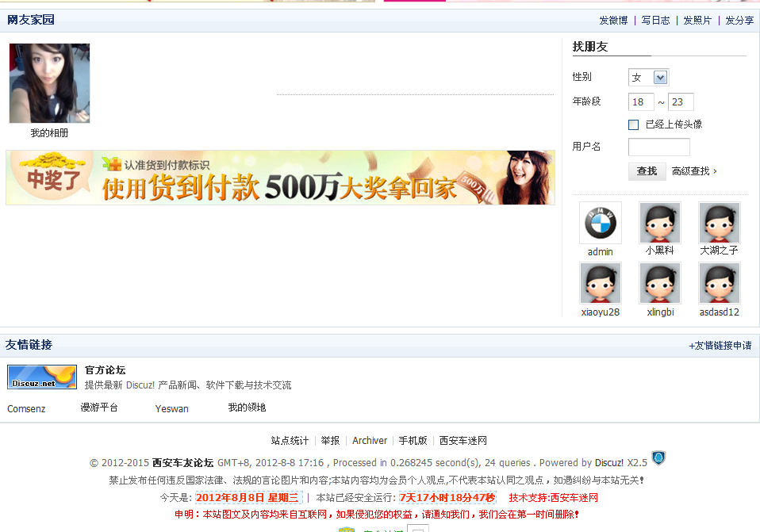
Task: Click 西安车友论坛 copyright link
Action: tap(182, 463)
